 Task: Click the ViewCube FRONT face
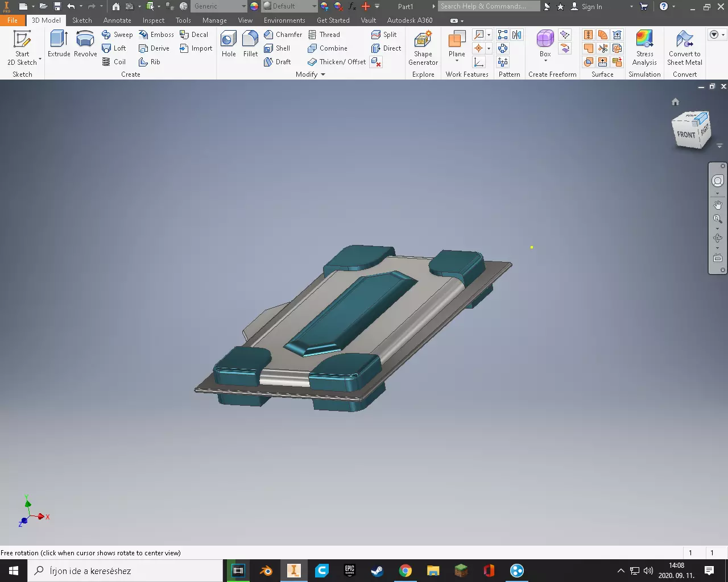(686, 134)
